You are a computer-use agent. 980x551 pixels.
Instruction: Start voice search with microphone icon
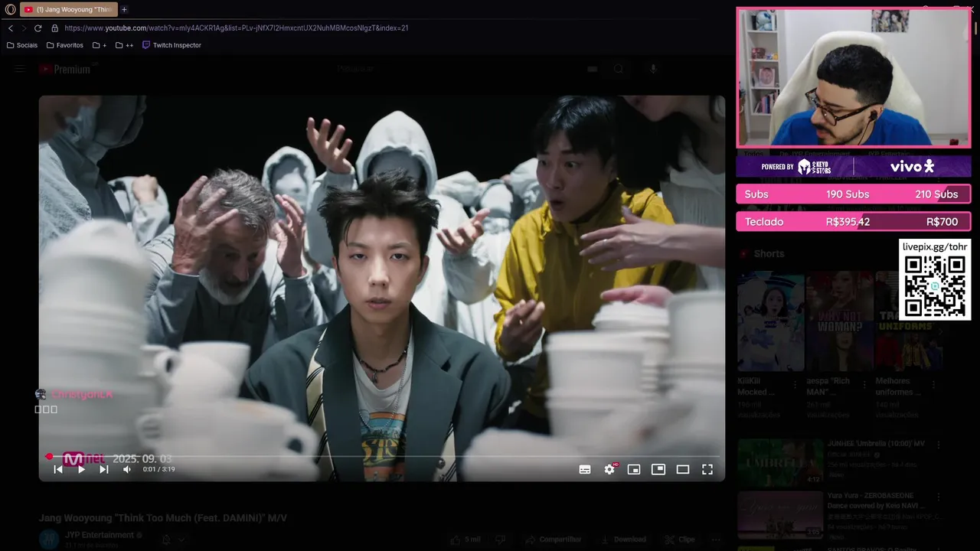(x=653, y=69)
